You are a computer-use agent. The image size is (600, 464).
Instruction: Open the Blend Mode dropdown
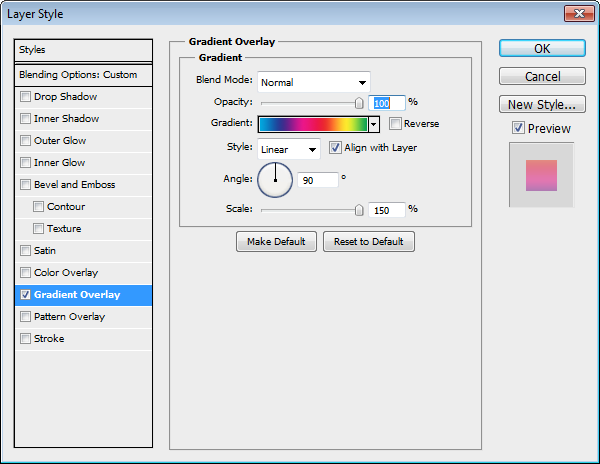[314, 82]
